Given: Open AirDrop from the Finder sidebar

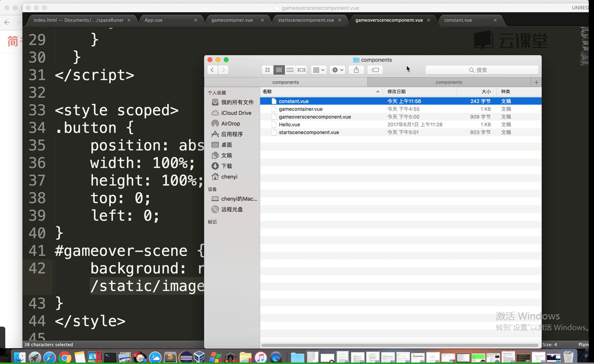Looking at the screenshot, I should pyautogui.click(x=230, y=124).
